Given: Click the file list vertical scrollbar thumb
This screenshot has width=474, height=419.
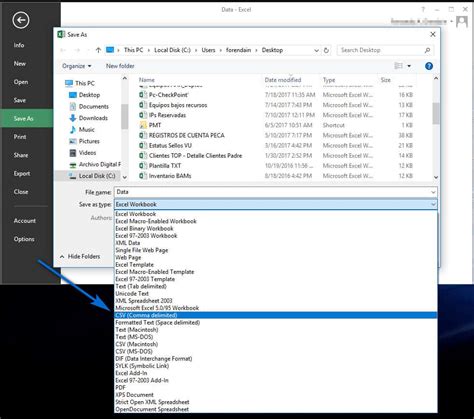Looking at the screenshot, I should pos(436,113).
